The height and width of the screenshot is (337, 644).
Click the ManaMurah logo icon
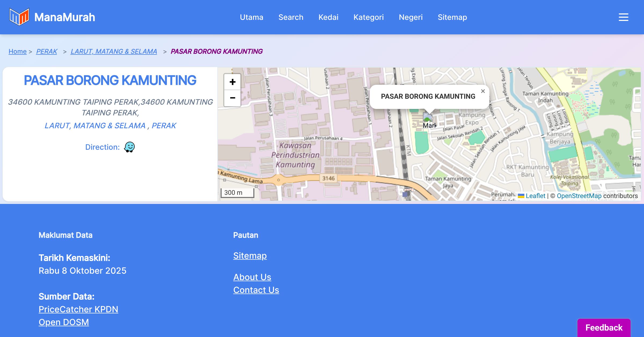click(19, 17)
